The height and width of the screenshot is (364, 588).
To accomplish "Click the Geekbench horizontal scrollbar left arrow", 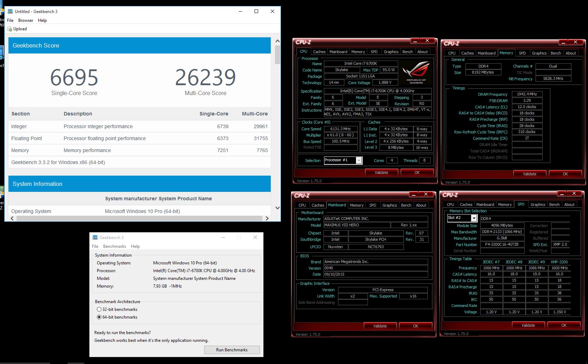I will pos(12,219).
